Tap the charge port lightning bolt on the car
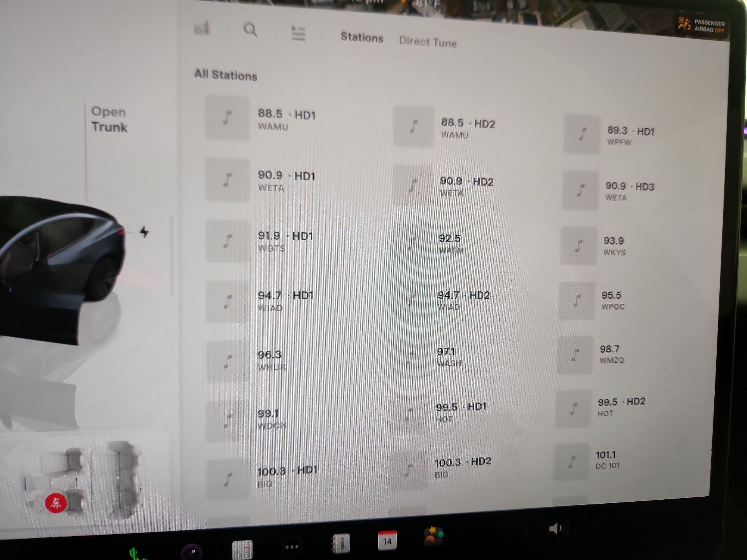Viewport: 747px width, 560px height. (x=144, y=232)
